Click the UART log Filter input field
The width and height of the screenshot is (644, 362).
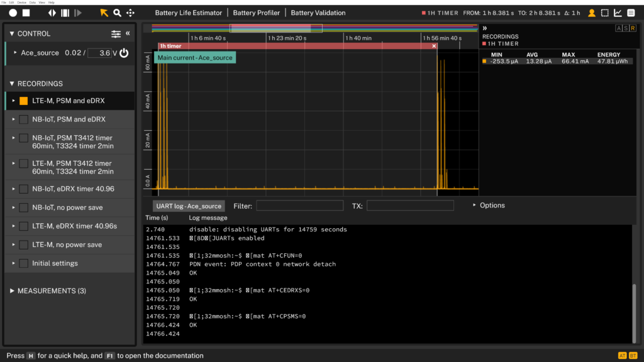pos(299,206)
